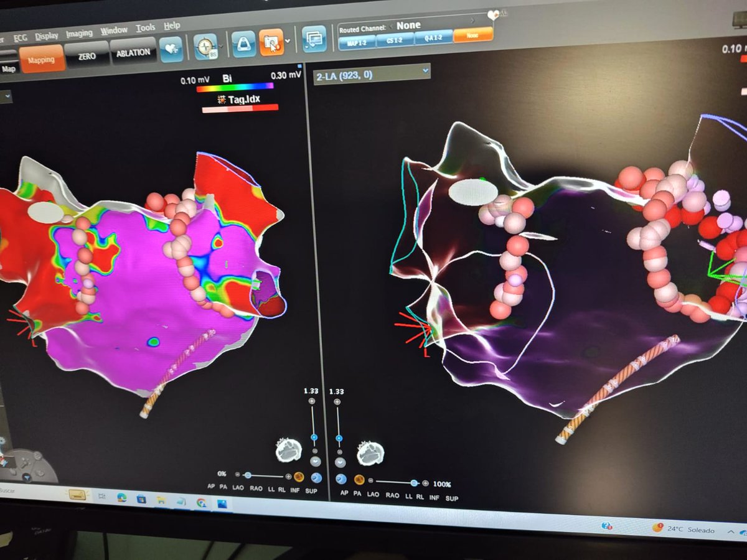Click the orange pointer selection tool icon
Screen dimensions: 747x560
click(271, 43)
